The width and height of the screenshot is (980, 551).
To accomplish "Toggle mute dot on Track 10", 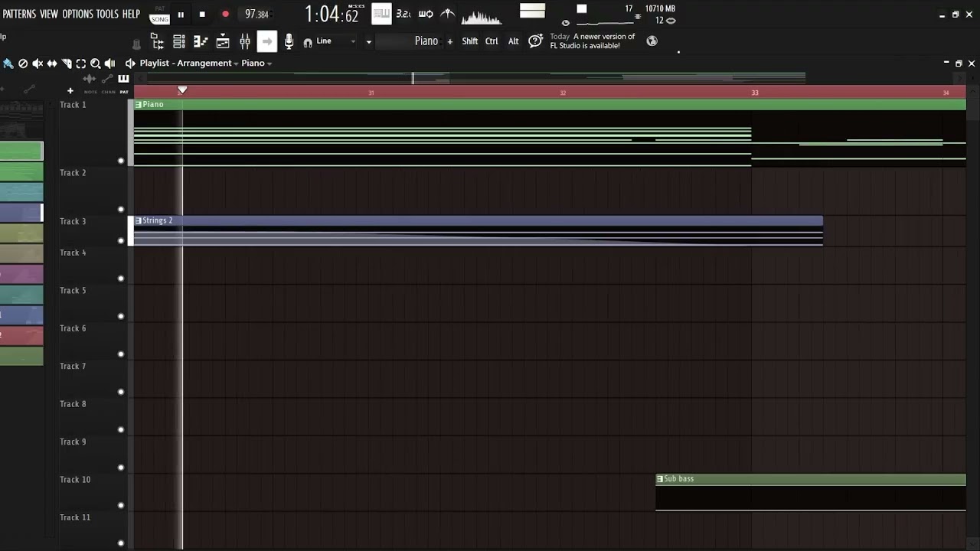I will coord(121,505).
